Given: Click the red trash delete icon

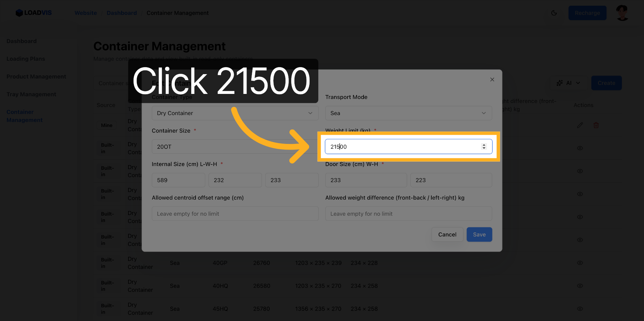Looking at the screenshot, I should click(x=596, y=125).
